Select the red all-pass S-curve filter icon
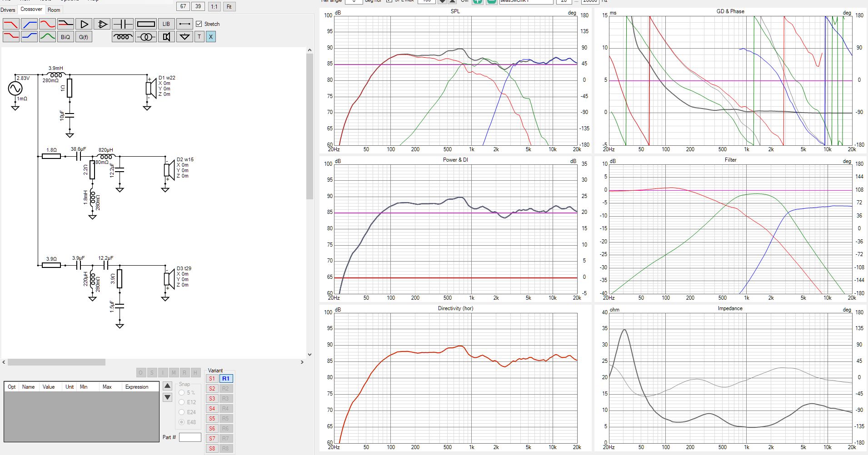Screen dimensions: 868x455 (x=47, y=24)
